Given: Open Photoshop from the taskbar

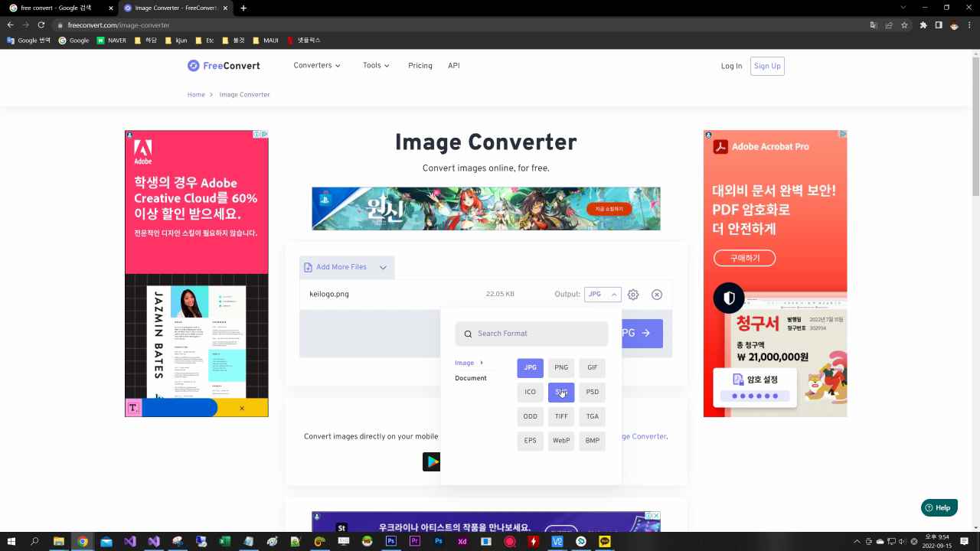Looking at the screenshot, I should [x=391, y=541].
